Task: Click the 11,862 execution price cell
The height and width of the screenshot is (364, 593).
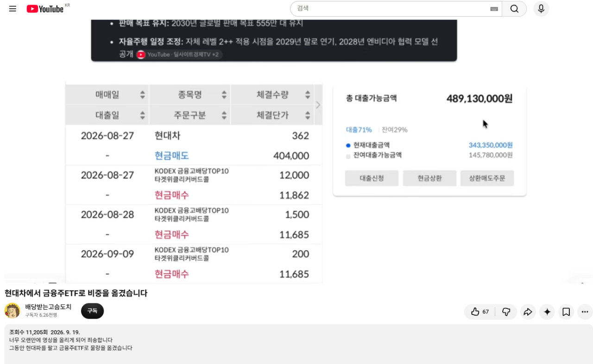Action: tap(294, 195)
